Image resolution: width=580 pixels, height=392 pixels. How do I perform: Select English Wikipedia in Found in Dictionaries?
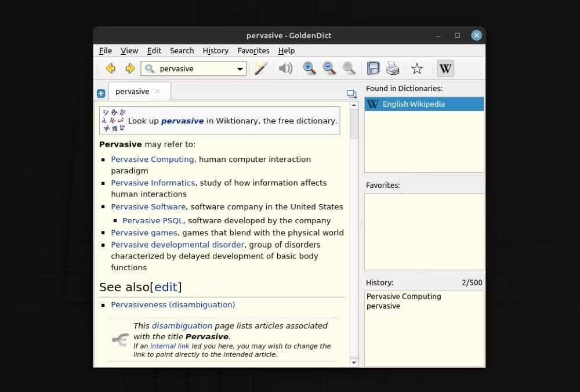(x=424, y=104)
